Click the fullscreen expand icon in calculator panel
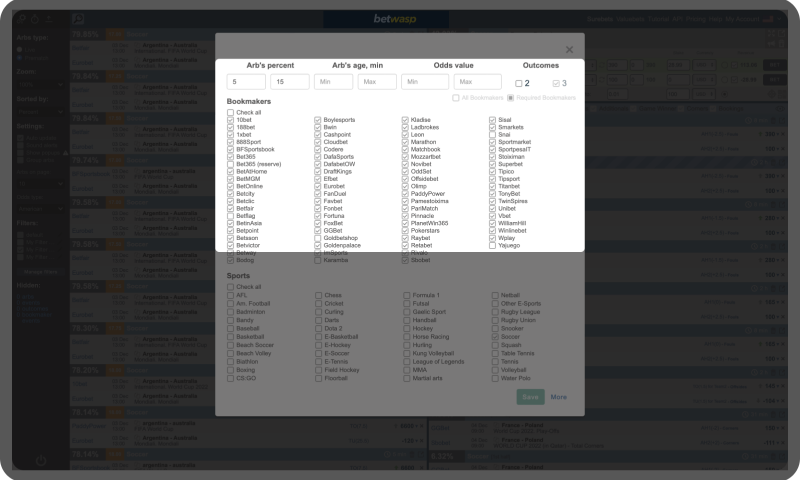 [x=771, y=34]
